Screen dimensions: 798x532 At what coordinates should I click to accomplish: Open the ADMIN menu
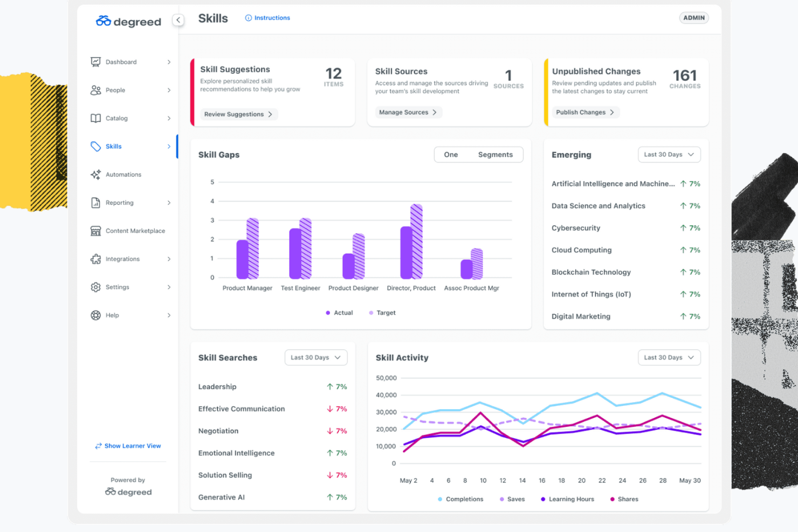point(694,17)
